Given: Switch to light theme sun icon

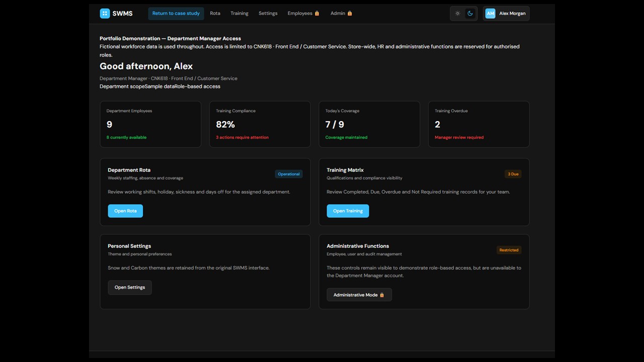Looking at the screenshot, I should pos(457,14).
